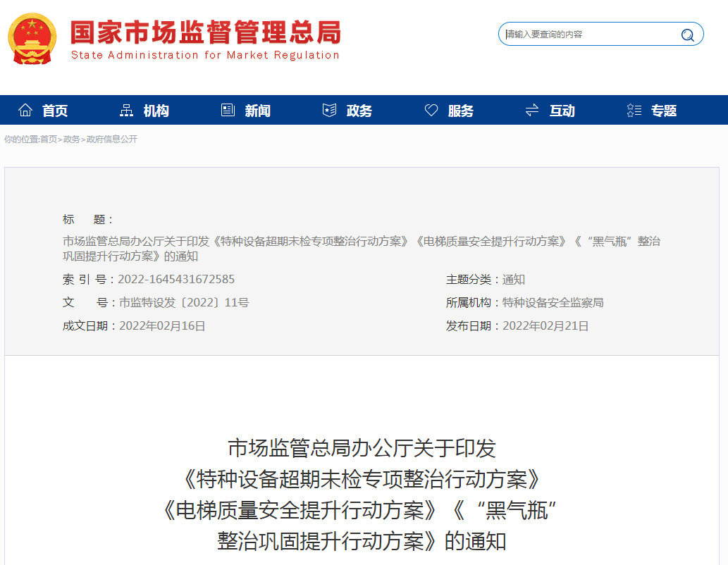Click the national emblem logo
The image size is (728, 565).
coord(32,39)
